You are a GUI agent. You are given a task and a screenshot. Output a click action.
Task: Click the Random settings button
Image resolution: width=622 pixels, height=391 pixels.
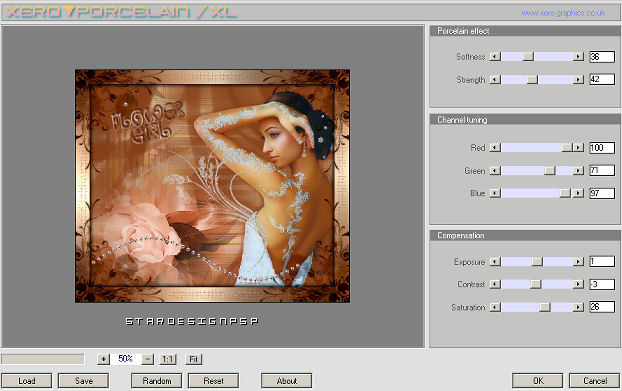pyautogui.click(x=157, y=381)
